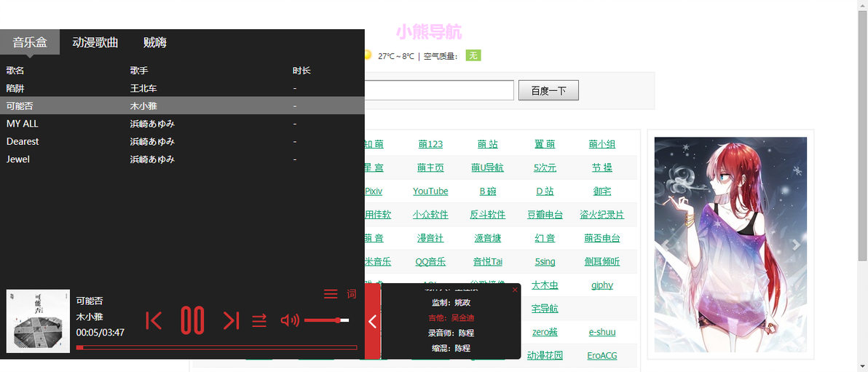Click the 百度一下 search button
868x372 pixels.
click(548, 90)
